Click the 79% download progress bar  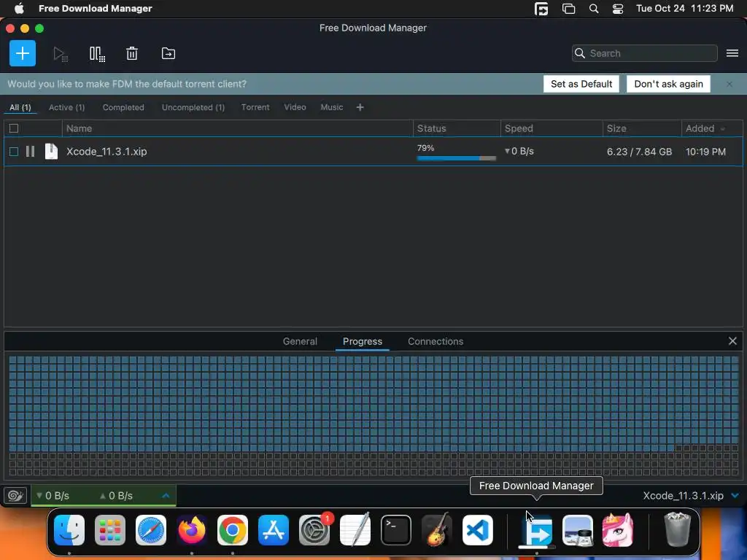[457, 158]
